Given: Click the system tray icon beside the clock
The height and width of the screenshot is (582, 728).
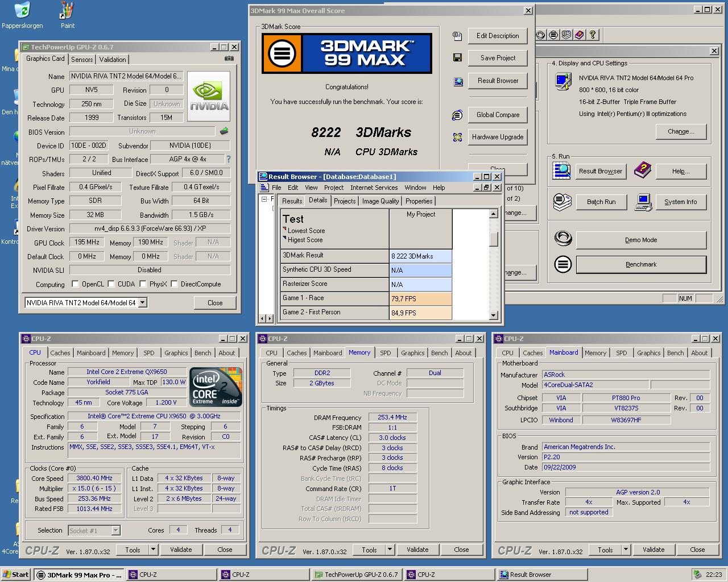Looking at the screenshot, I should pos(698,575).
